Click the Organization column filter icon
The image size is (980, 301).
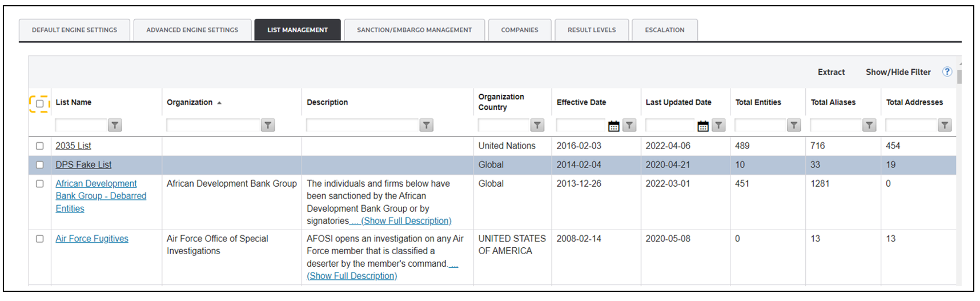pos(268,125)
